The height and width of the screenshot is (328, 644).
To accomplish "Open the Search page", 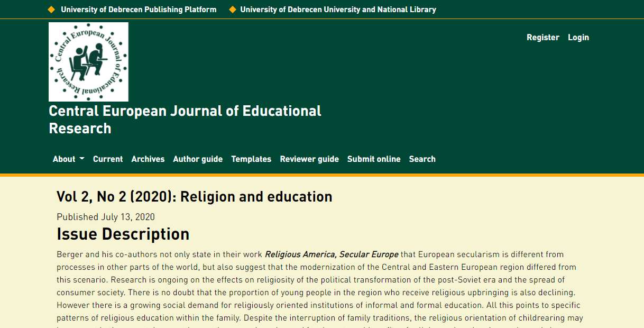I will (422, 159).
